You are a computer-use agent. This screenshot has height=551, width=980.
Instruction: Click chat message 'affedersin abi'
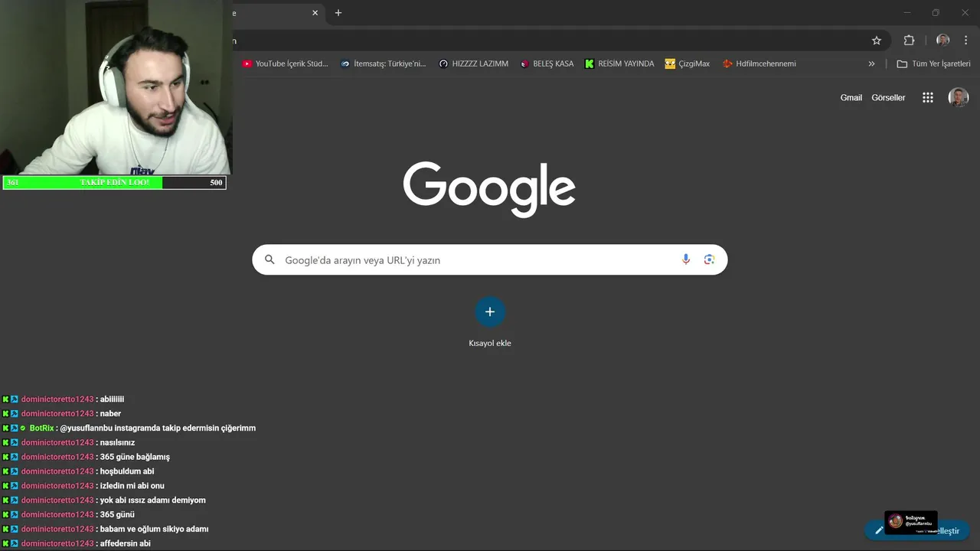[126, 543]
